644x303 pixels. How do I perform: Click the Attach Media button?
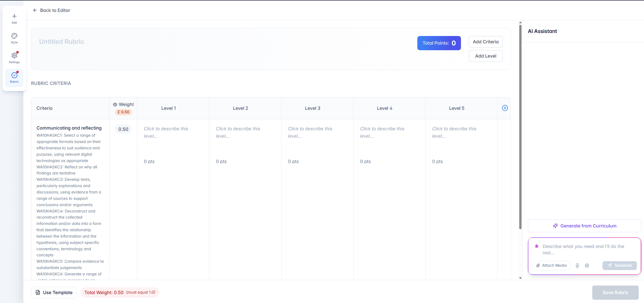[x=551, y=265]
